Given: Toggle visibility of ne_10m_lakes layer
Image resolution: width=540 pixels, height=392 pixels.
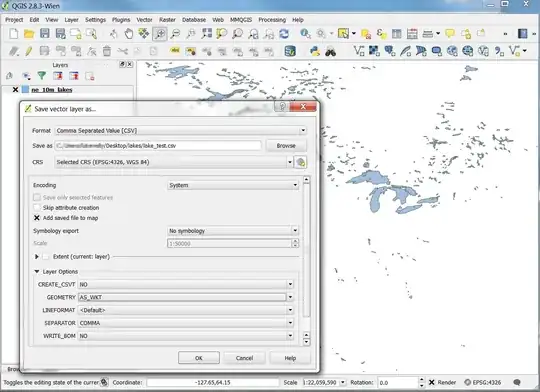Looking at the screenshot, I should 15,90.
